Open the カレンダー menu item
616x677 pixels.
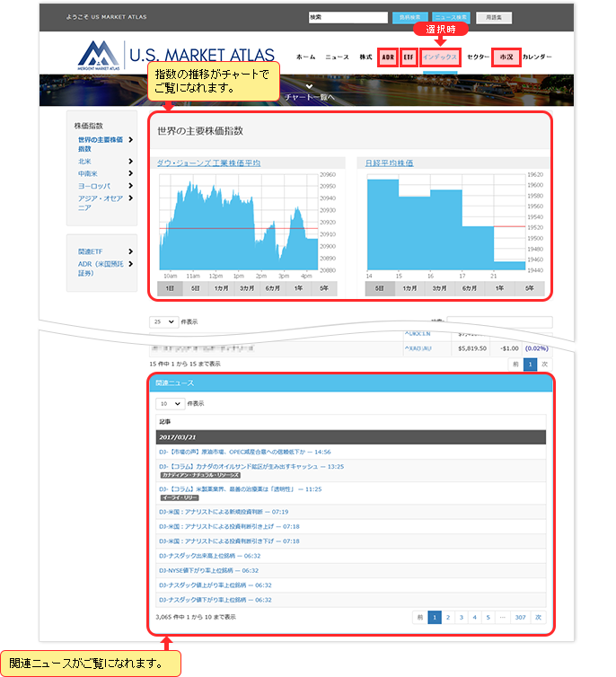(x=537, y=57)
